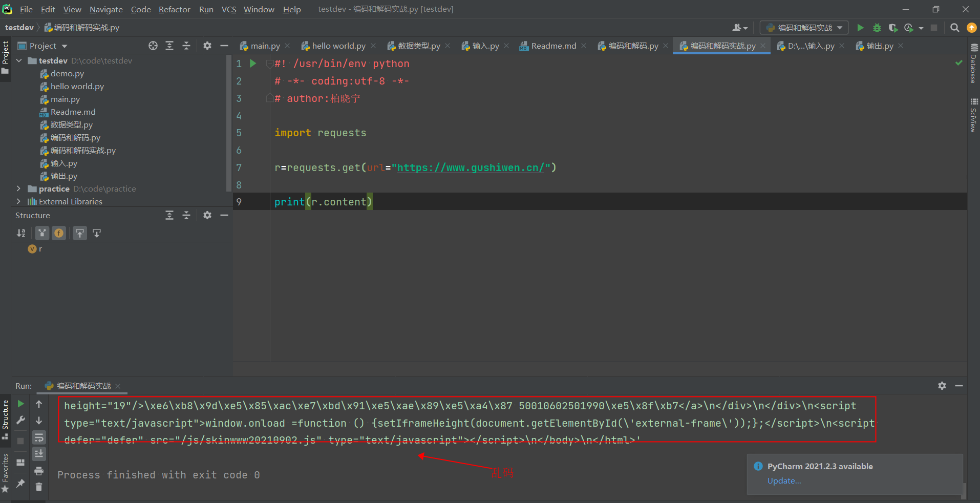
Task: Click the testdev breadcrumb in the navigation bar
Action: click(x=19, y=28)
